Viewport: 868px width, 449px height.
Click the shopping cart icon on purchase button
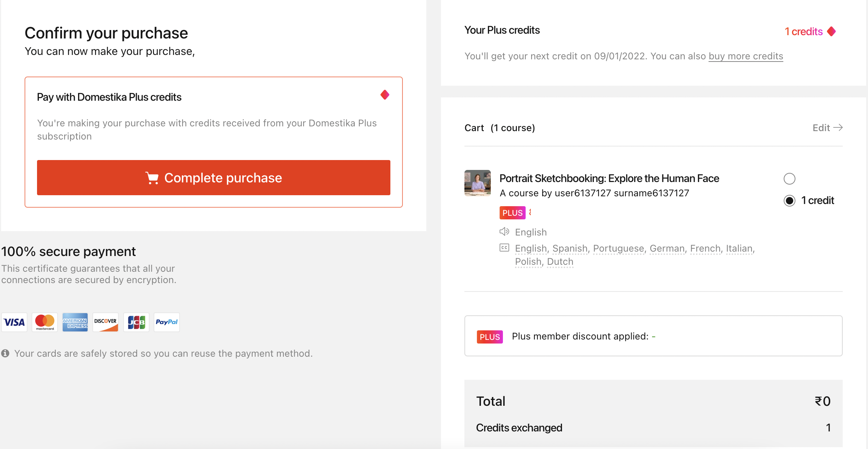click(x=152, y=178)
